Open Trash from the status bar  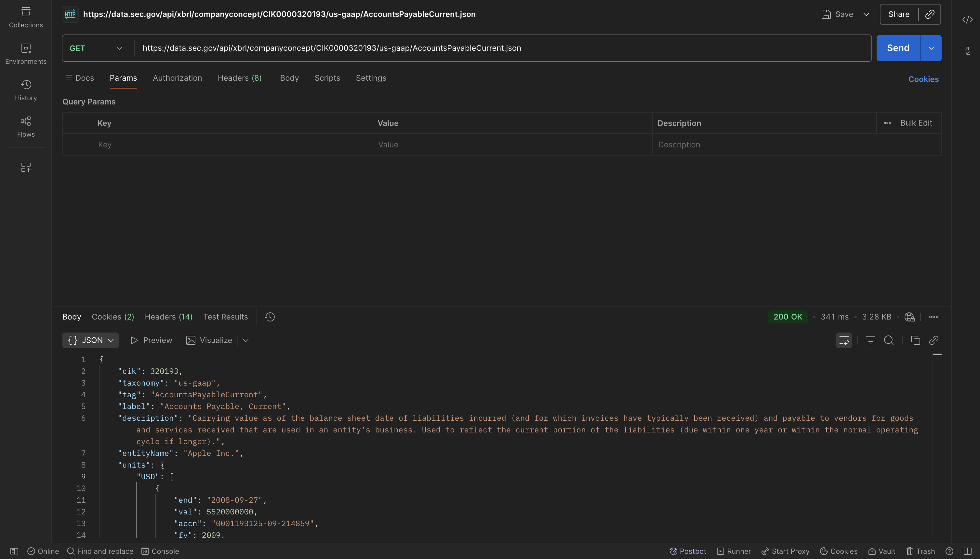click(920, 551)
